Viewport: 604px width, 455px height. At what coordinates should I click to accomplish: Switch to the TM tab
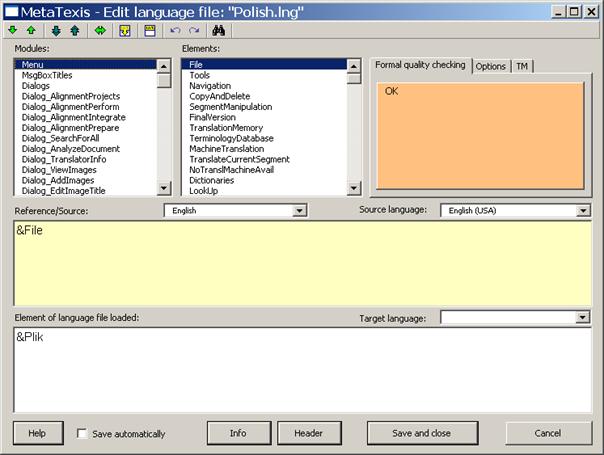tap(522, 66)
